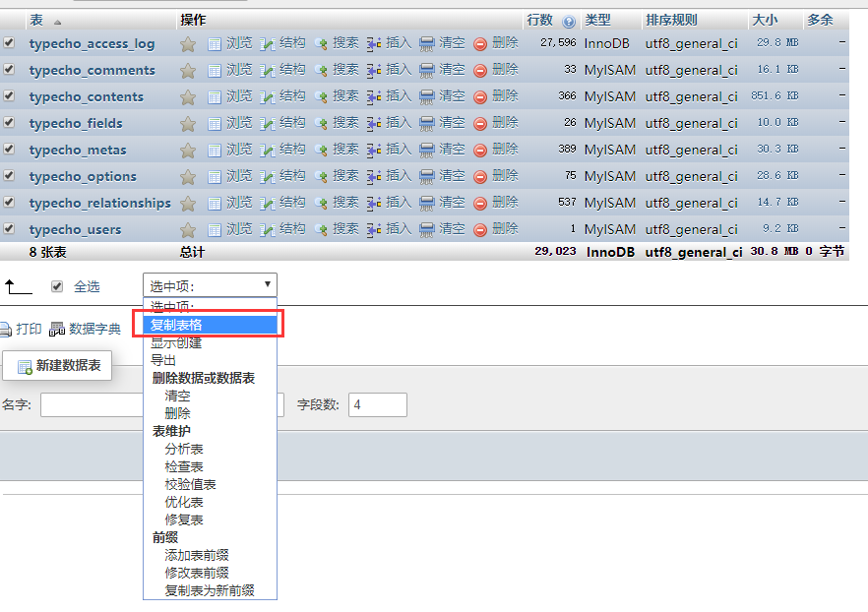This screenshot has width=868, height=612.
Task: Open typecho_relationships table link
Action: click(x=100, y=203)
